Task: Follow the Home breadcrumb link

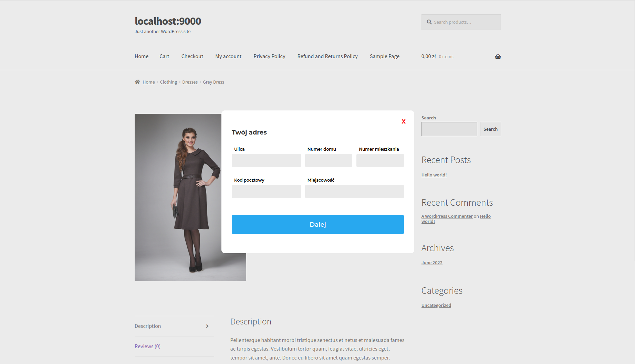Action: point(149,82)
